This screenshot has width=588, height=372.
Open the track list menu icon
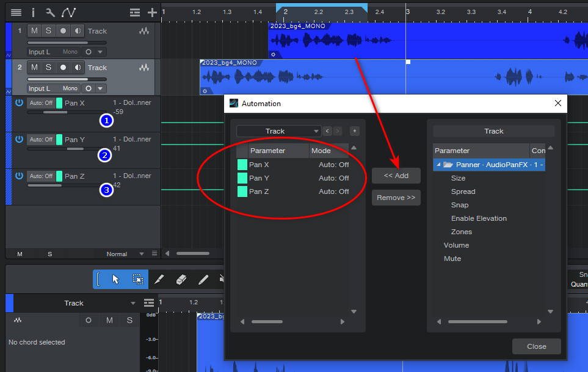[16, 13]
